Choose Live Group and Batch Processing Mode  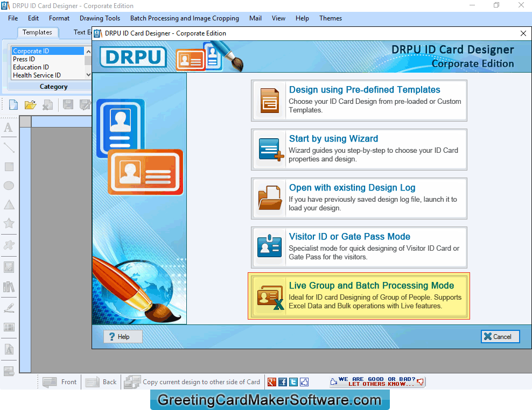click(x=359, y=296)
